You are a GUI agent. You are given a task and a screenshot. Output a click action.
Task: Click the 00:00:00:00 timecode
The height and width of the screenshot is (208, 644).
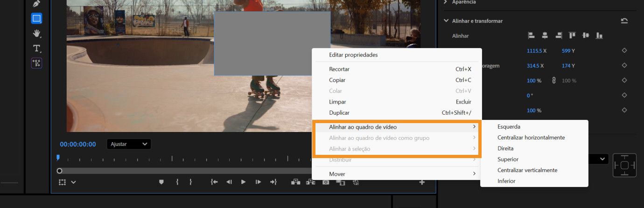click(78, 145)
